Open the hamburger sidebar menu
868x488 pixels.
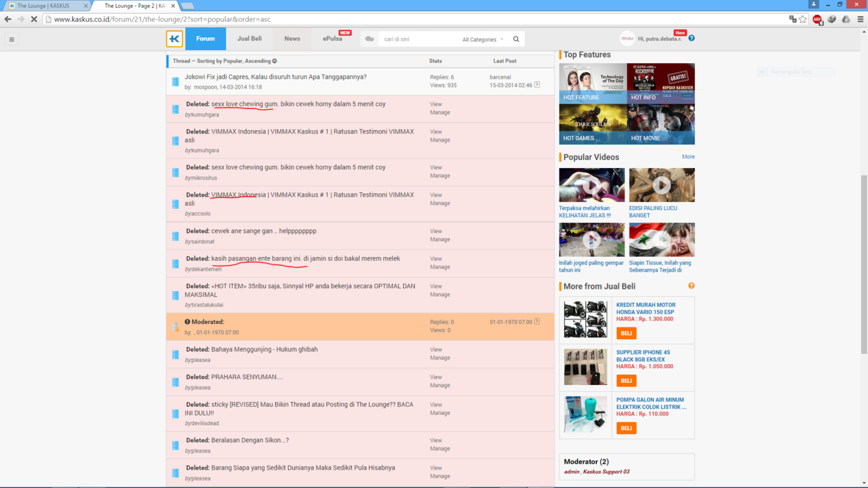(x=12, y=39)
